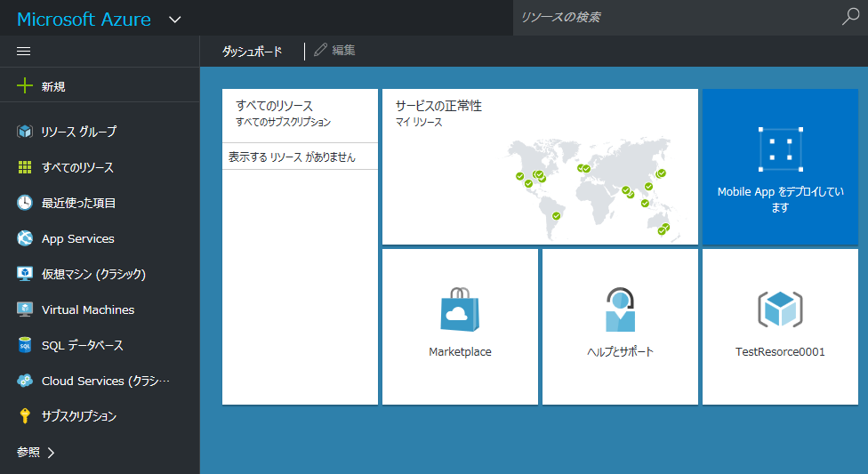Click the Virtual Machines monitor icon

coord(25,309)
